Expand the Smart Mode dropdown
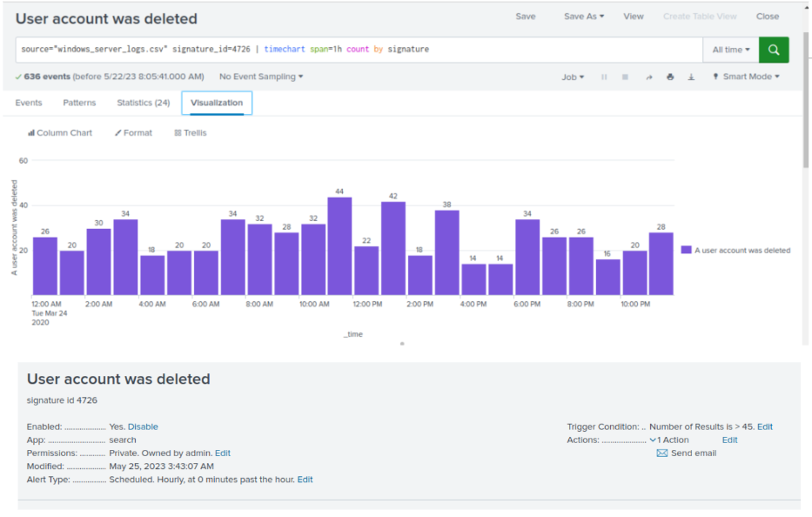The image size is (812, 517). [x=746, y=77]
